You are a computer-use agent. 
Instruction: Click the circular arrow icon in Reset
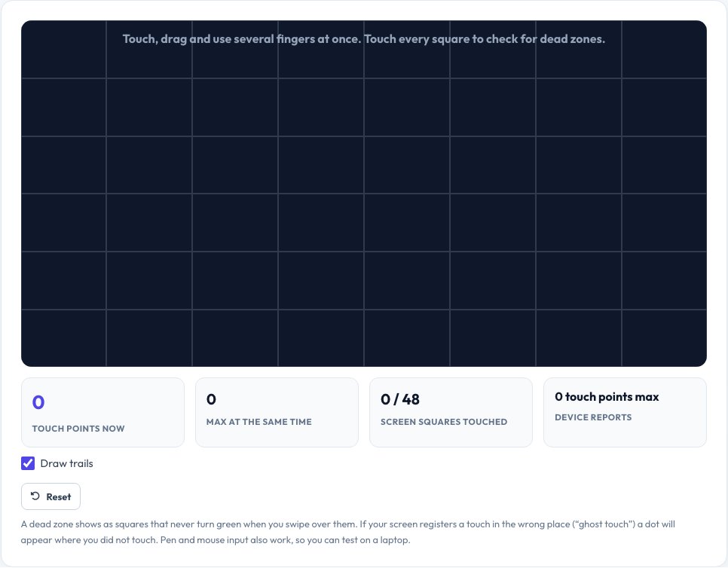pos(35,496)
